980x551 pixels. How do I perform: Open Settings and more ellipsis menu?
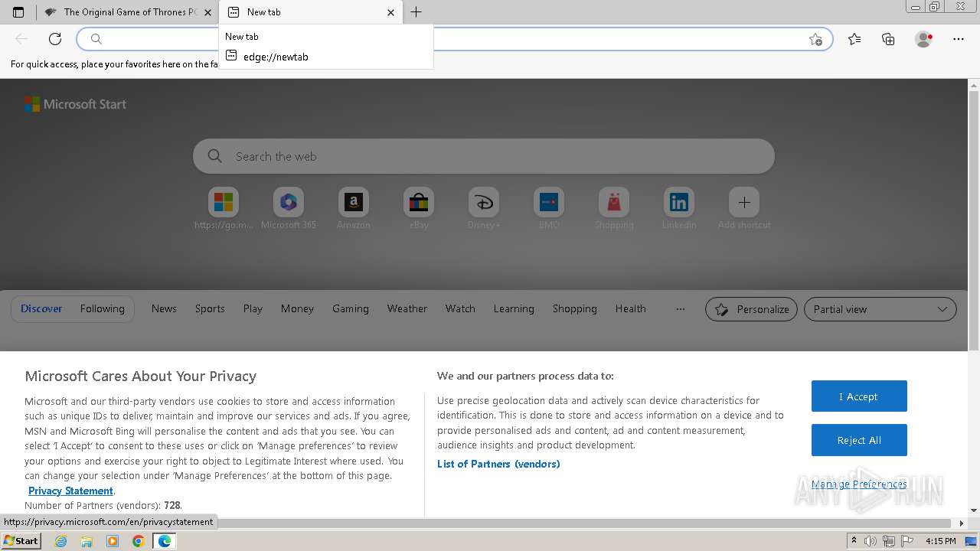click(x=959, y=39)
